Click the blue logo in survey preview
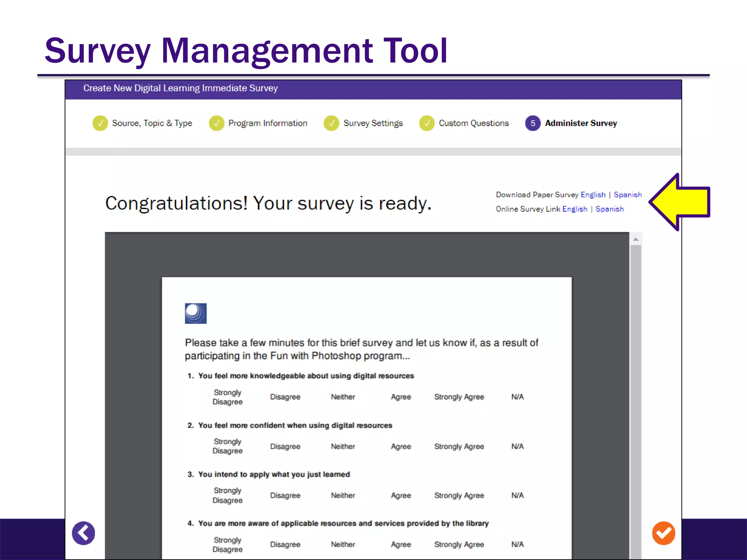Viewport: 747px width, 560px height. [196, 313]
